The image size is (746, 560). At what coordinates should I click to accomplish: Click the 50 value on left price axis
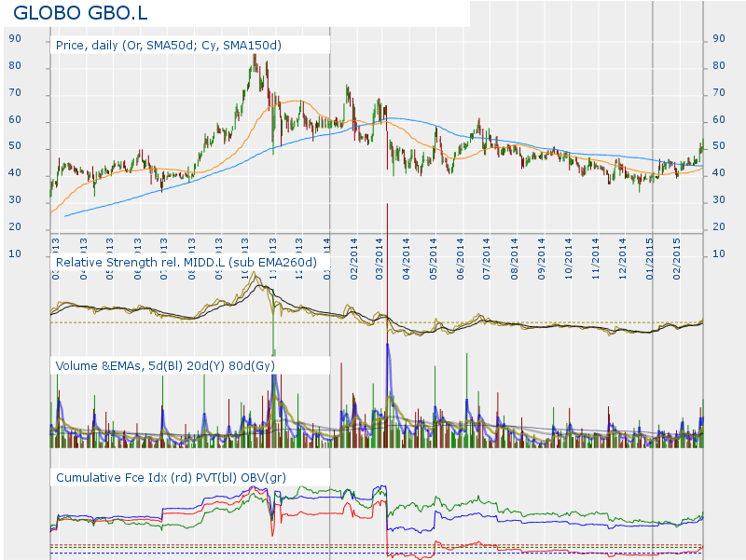tap(15, 146)
